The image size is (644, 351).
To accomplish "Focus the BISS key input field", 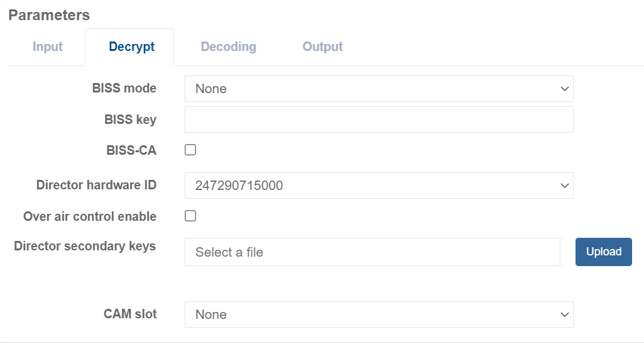I will [379, 120].
